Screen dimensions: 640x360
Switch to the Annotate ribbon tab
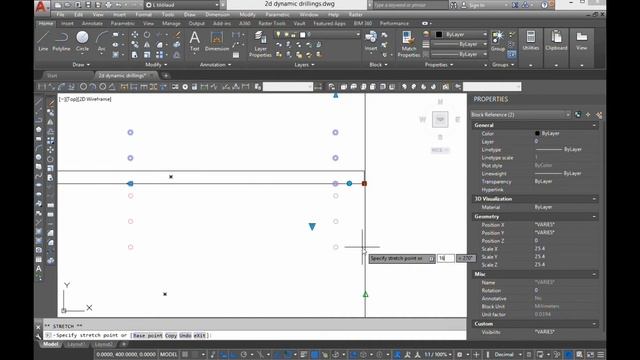pos(92,23)
